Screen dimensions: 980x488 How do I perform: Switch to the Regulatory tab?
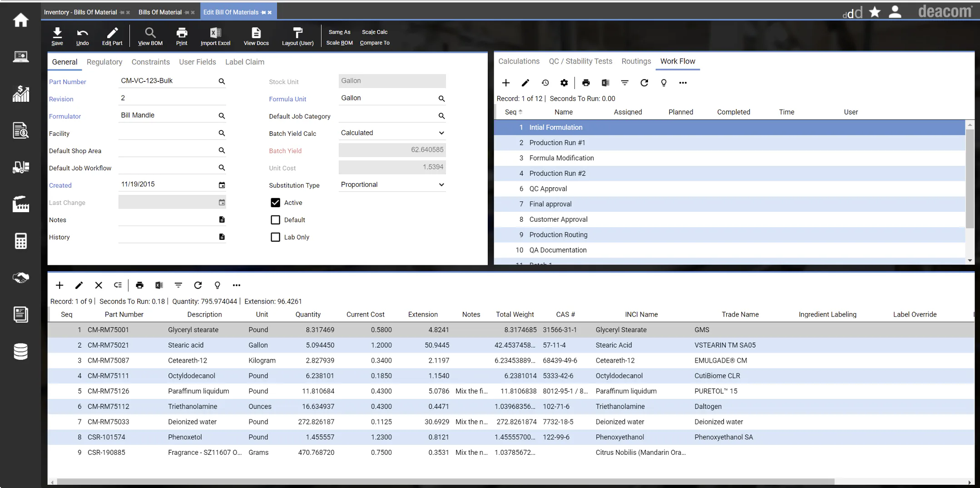click(104, 62)
